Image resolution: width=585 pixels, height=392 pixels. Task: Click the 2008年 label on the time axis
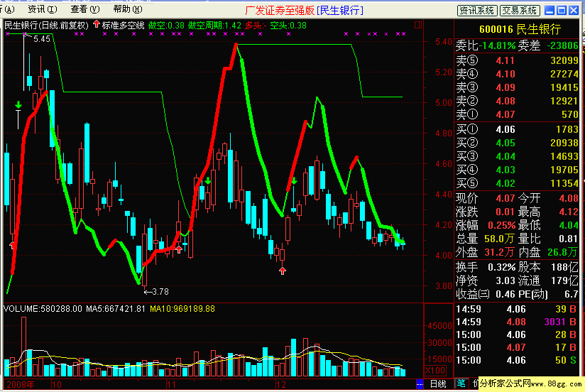pos(21,384)
